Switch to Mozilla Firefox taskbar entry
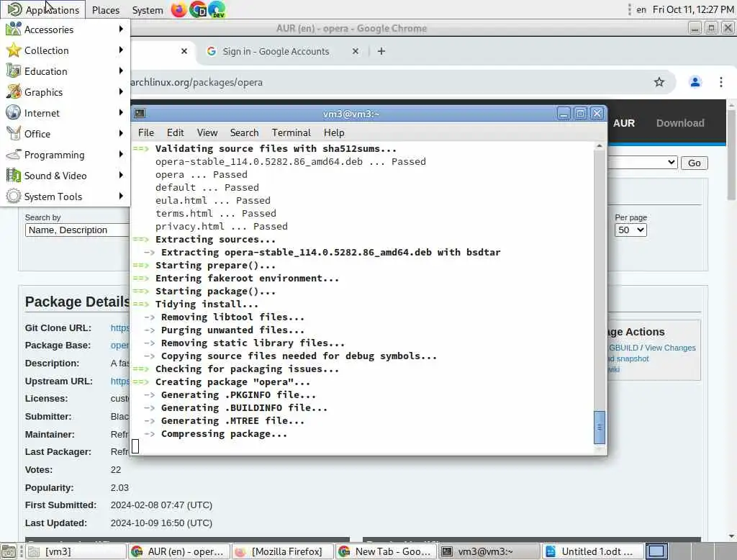 tap(282, 551)
